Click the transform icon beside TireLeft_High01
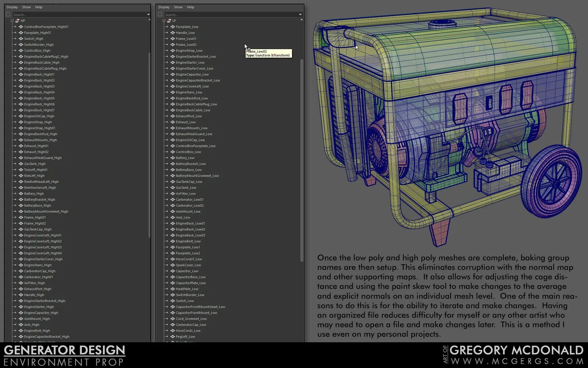588x368 pixels. pyautogui.click(x=21, y=170)
